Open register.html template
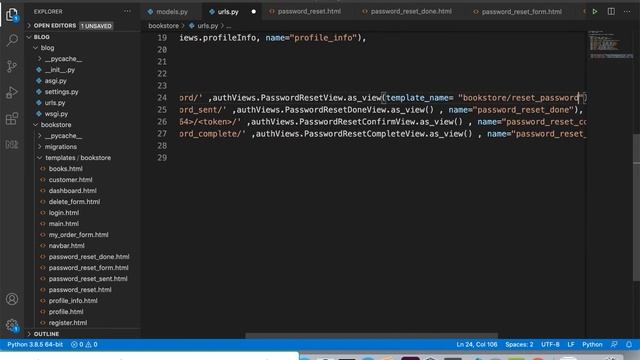The width and height of the screenshot is (640, 360). point(68,323)
